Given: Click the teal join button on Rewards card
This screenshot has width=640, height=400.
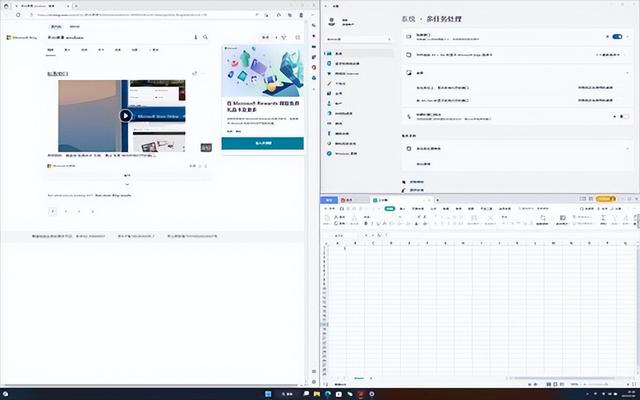Looking at the screenshot, I should (x=262, y=143).
